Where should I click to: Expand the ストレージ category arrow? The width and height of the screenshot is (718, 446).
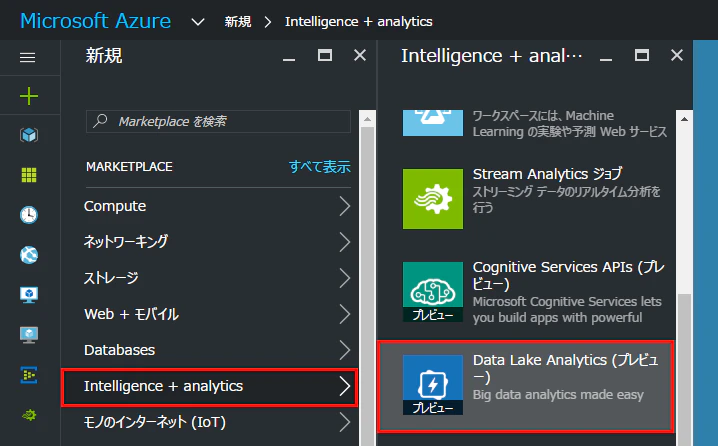click(x=345, y=278)
